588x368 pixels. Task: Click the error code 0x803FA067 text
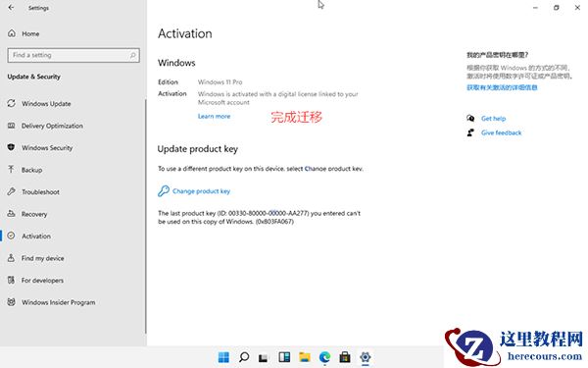(x=274, y=222)
